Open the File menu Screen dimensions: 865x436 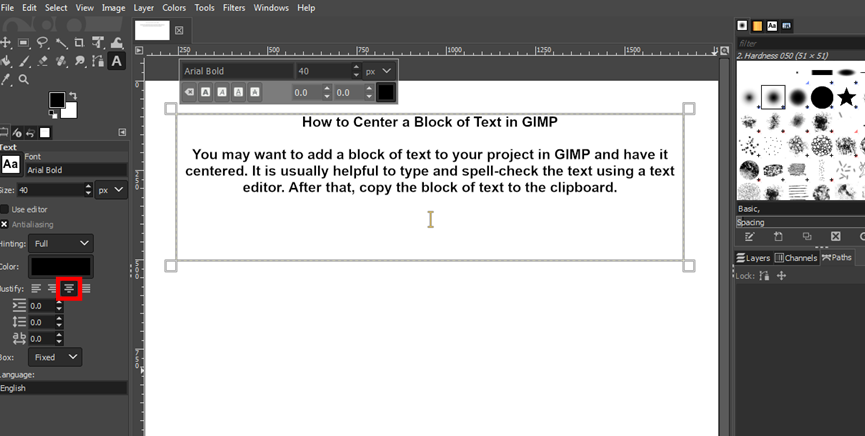(7, 8)
